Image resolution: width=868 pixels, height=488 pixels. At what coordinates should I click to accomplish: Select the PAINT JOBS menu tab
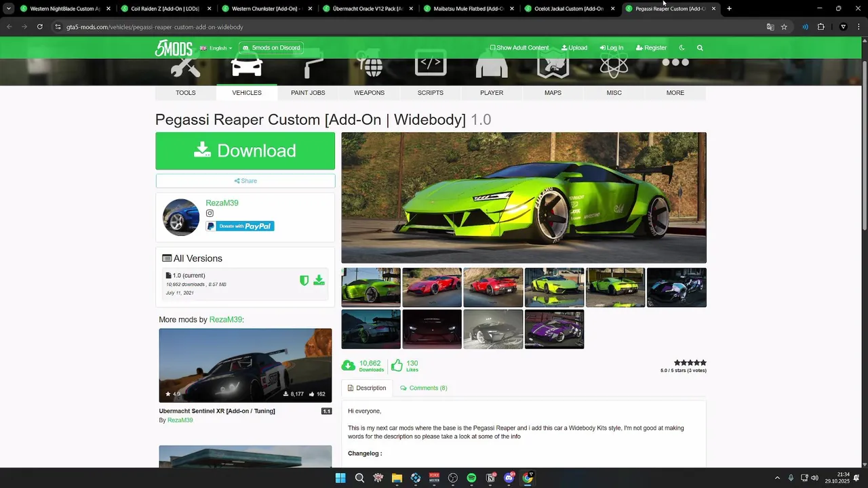tap(308, 93)
